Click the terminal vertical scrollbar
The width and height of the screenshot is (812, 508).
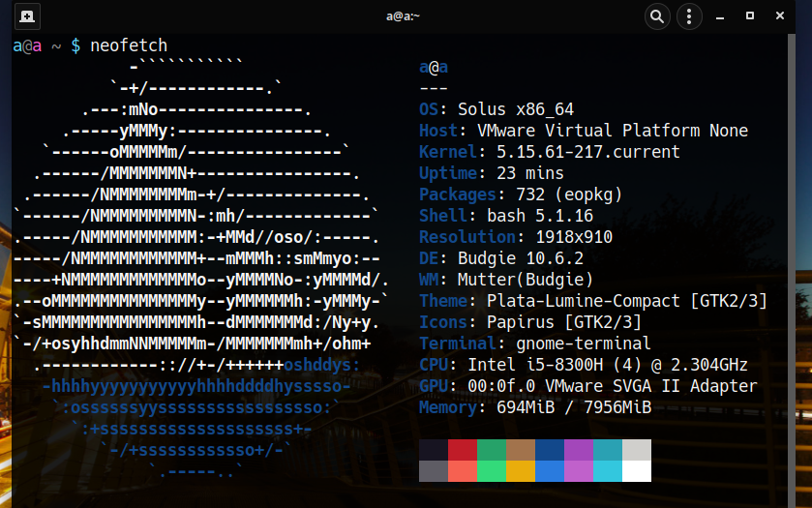pyautogui.click(x=792, y=269)
